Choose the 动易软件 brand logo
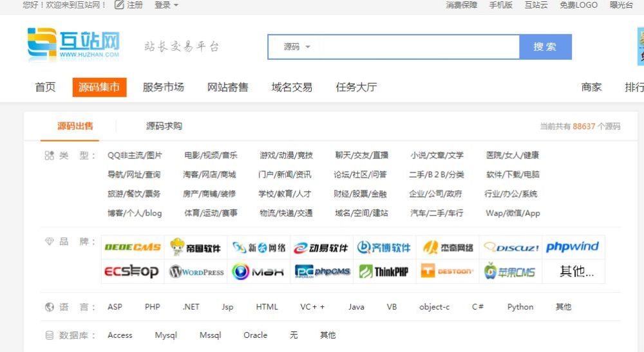The height and width of the screenshot is (352, 644). pyautogui.click(x=321, y=247)
